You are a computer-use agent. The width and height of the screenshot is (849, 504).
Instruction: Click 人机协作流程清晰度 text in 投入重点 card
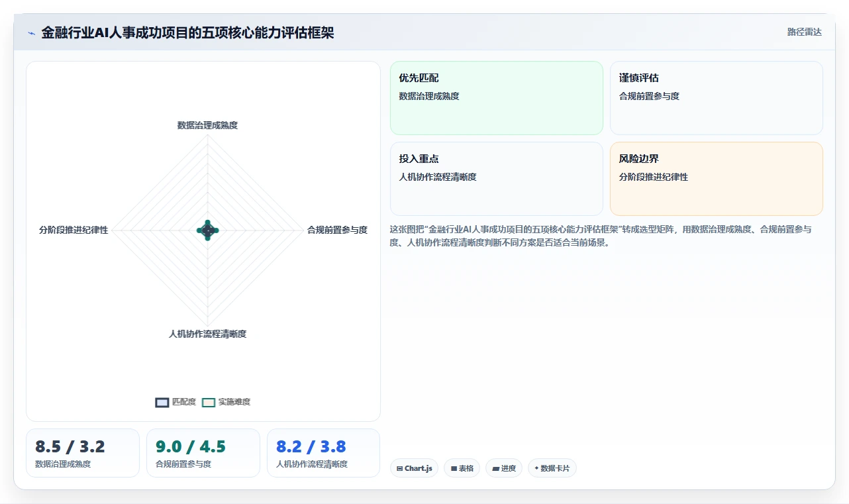click(x=438, y=177)
